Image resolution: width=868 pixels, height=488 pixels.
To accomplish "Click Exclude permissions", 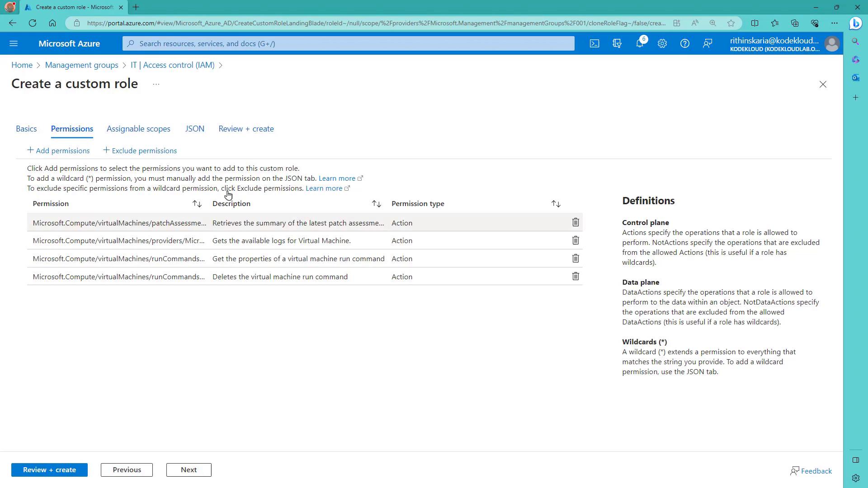I will click(x=140, y=150).
